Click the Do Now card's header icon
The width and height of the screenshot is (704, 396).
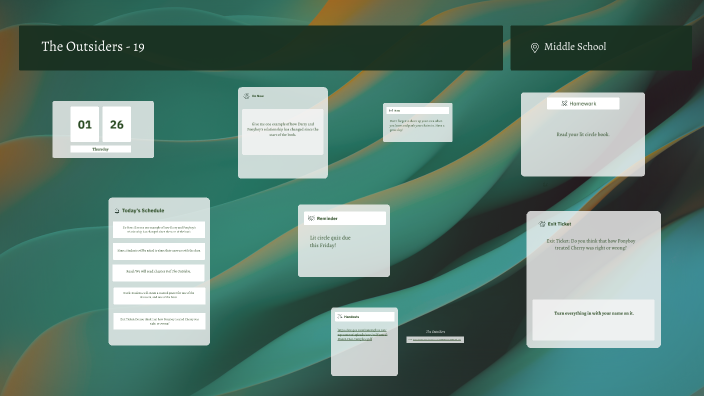(x=246, y=96)
